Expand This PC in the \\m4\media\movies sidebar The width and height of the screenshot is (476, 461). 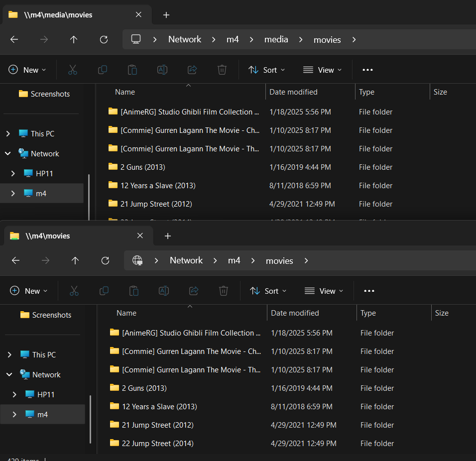(8, 133)
